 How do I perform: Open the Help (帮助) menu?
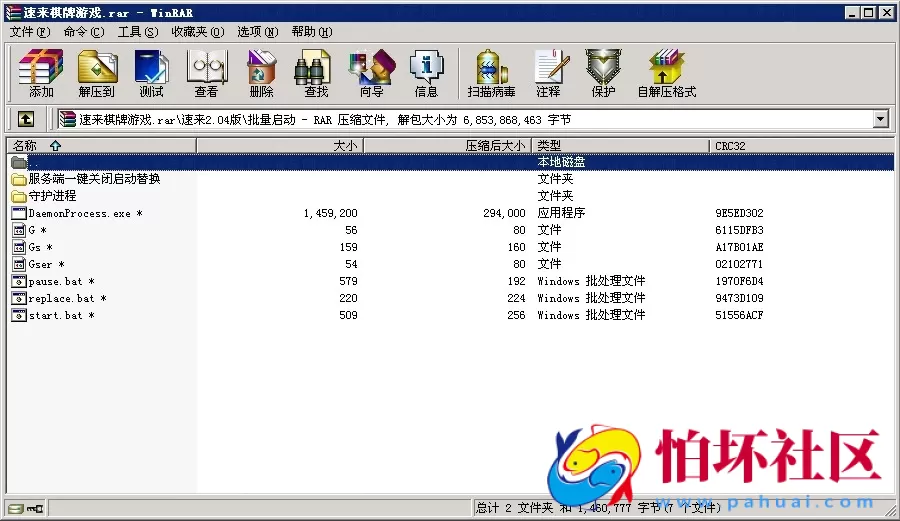pos(312,32)
